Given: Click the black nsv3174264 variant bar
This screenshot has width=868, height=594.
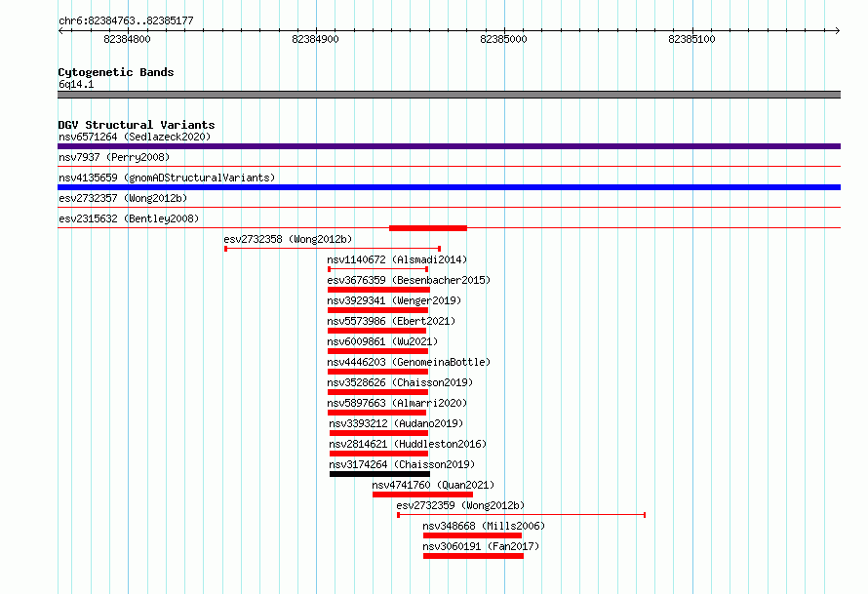Looking at the screenshot, I should pos(379,474).
